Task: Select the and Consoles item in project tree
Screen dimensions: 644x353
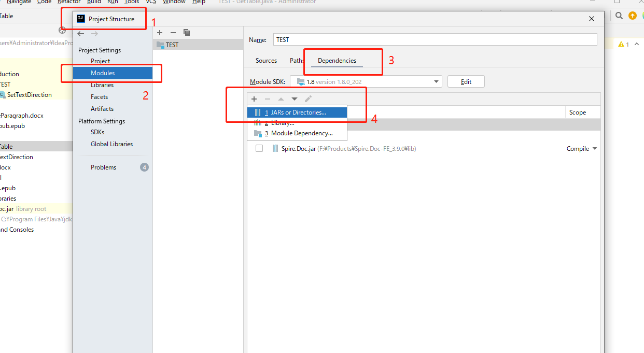Action: pyautogui.click(x=17, y=230)
